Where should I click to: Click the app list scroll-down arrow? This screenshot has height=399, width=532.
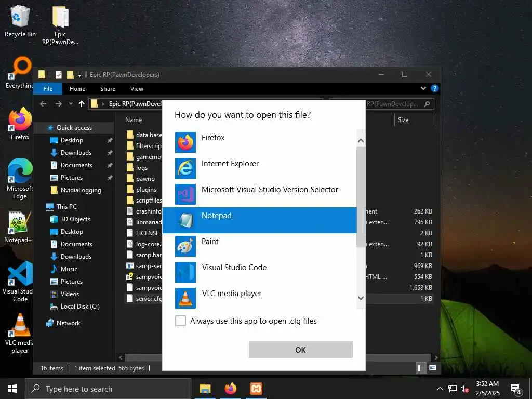click(361, 298)
